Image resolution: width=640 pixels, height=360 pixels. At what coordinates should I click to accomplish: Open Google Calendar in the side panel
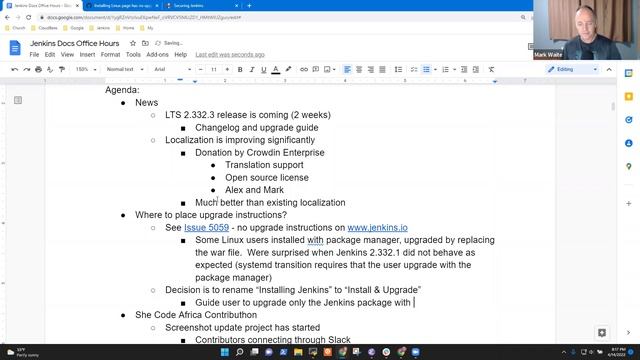[629, 73]
